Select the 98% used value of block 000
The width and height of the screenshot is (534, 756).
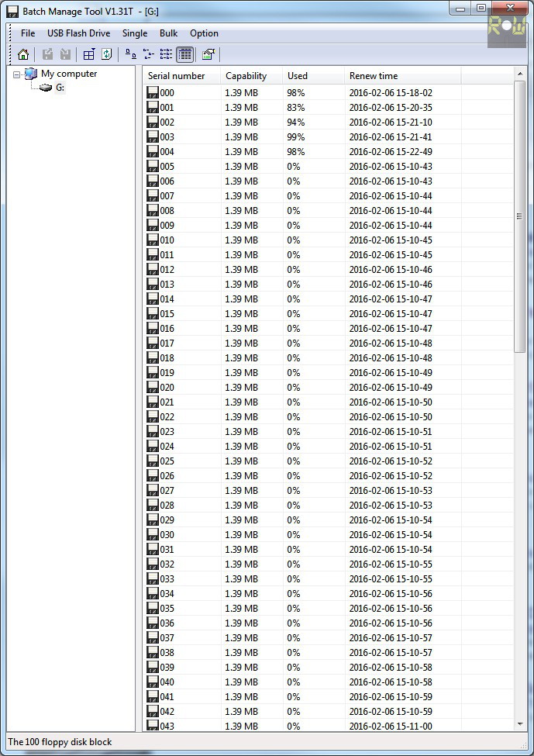[296, 92]
